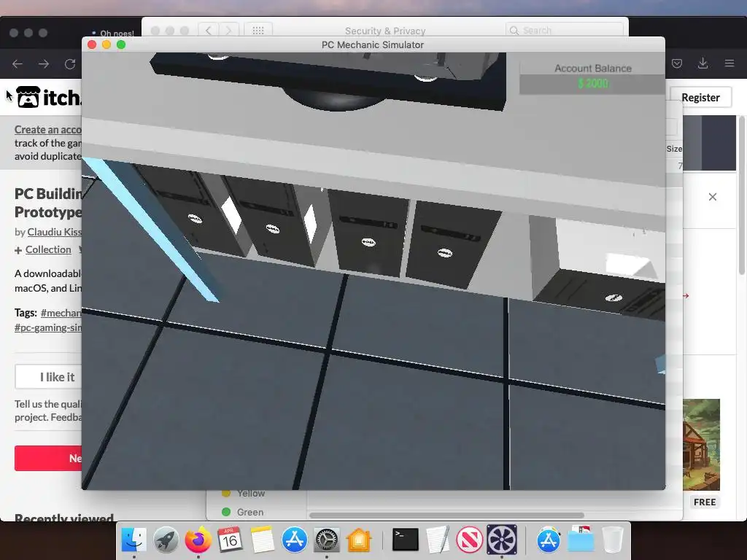Open Launchpad rocket icon in dock

(x=166, y=540)
